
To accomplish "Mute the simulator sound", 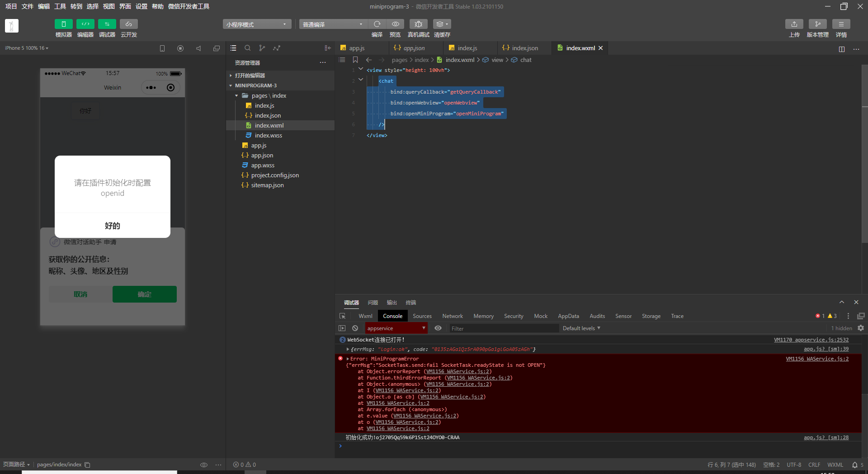I will tap(198, 48).
